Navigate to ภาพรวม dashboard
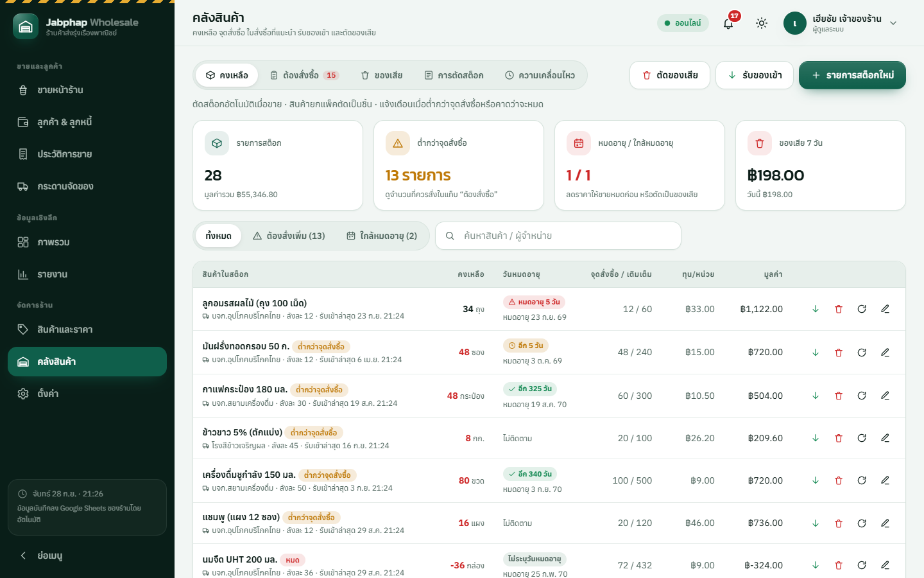Image resolution: width=924 pixels, height=578 pixels. pos(87,242)
